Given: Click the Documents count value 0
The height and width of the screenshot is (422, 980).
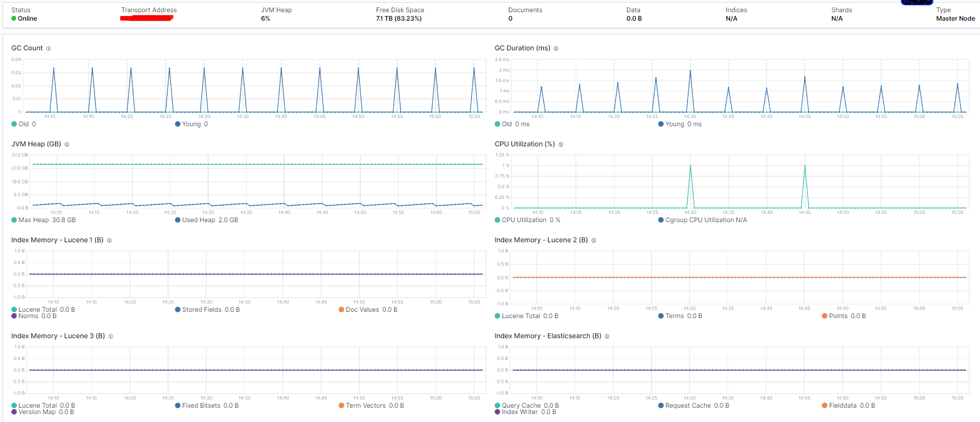Looking at the screenshot, I should 510,19.
